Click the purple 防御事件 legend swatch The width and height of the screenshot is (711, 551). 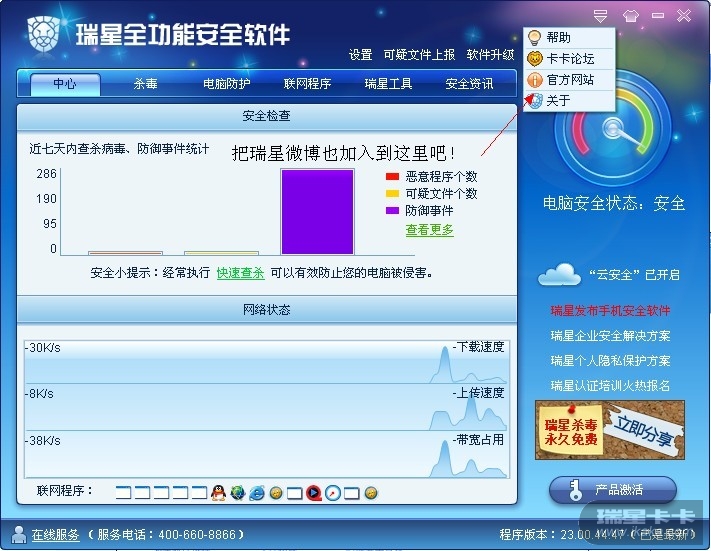(392, 210)
